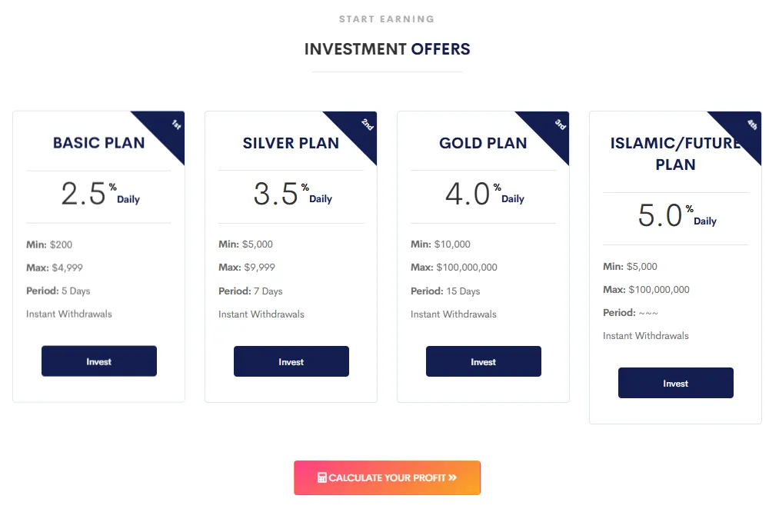Click the Islamic/Future Plan heading
Viewport: 769px width, 532px height.
(x=675, y=154)
